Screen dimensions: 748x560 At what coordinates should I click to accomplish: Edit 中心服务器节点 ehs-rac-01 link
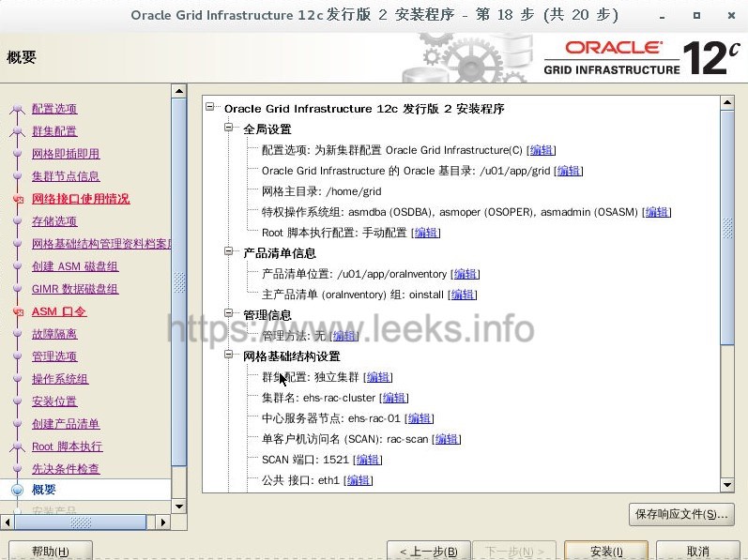pyautogui.click(x=419, y=418)
